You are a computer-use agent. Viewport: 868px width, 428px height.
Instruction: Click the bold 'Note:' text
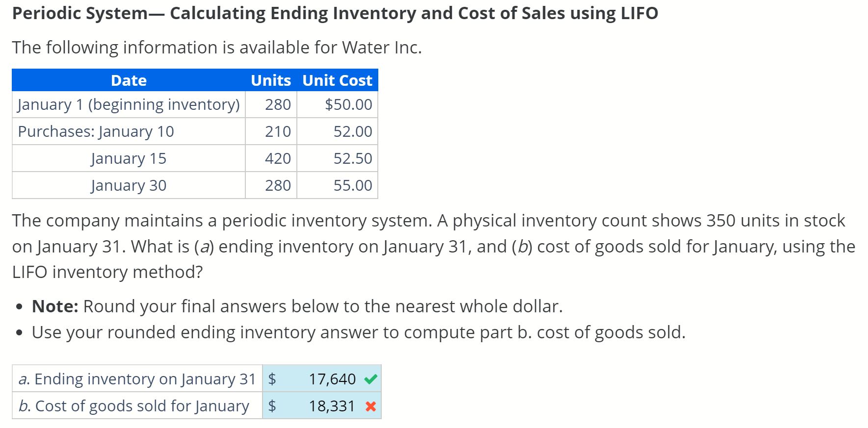(55, 306)
